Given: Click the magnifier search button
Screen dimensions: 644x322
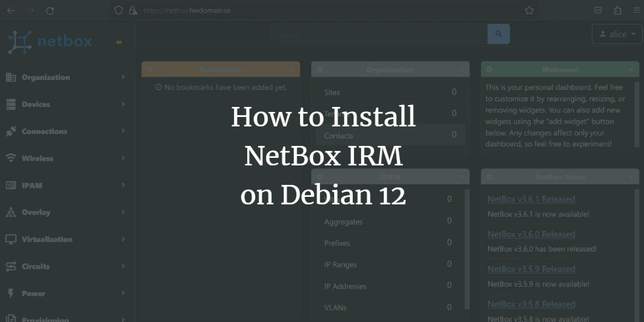Looking at the screenshot, I should [499, 34].
